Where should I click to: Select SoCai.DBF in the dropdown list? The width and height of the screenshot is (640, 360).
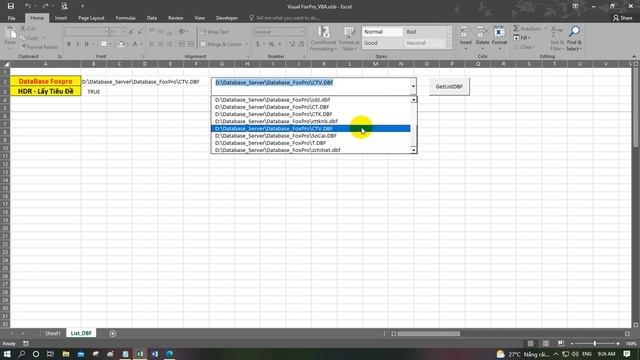(x=311, y=136)
